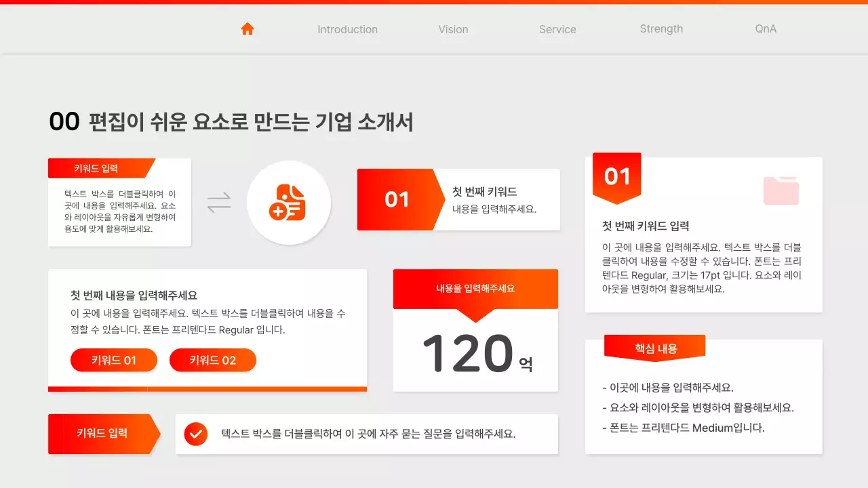868x488 pixels.
Task: Open the QnA section
Action: pyautogui.click(x=765, y=29)
